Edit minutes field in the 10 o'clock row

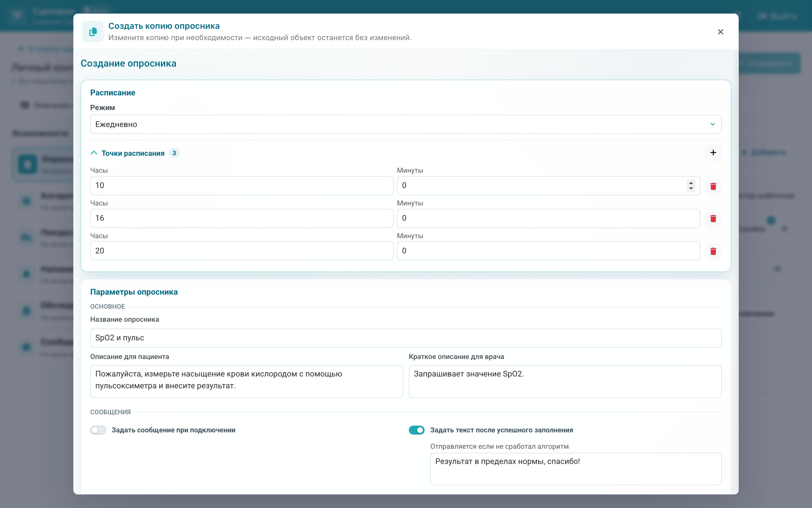pyautogui.click(x=548, y=185)
